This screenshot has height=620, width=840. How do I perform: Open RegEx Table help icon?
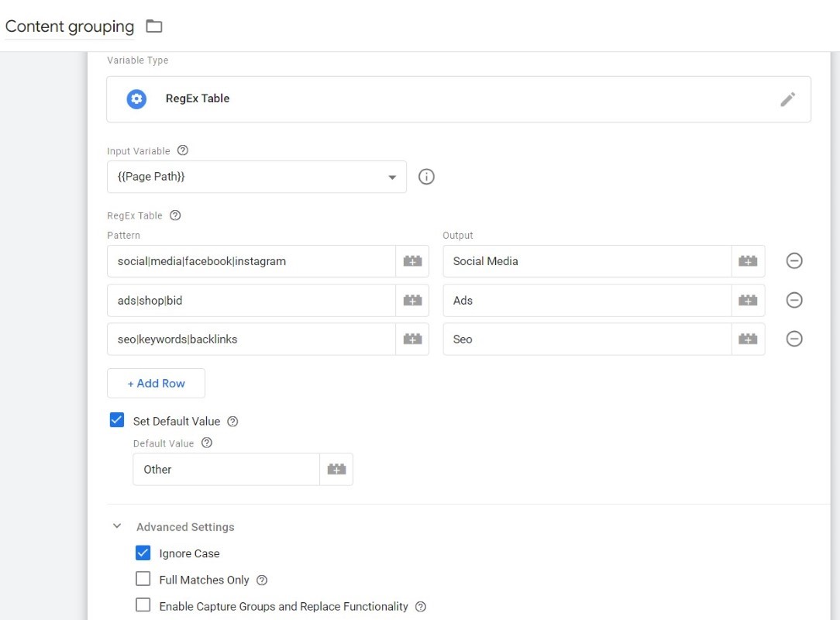pos(175,215)
